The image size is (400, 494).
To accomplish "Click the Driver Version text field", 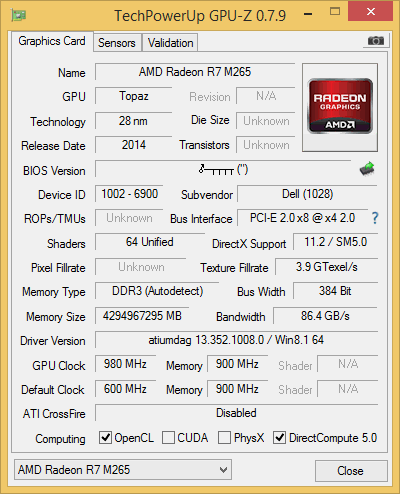I will point(236,340).
